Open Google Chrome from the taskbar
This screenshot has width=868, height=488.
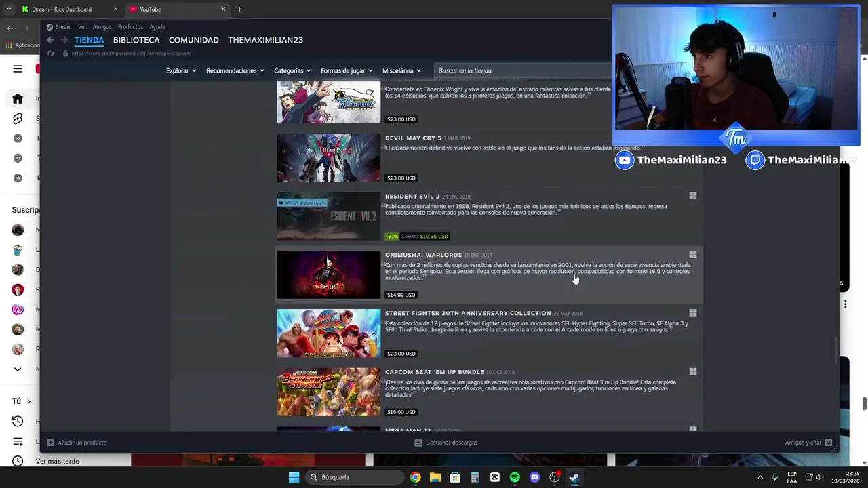415,477
